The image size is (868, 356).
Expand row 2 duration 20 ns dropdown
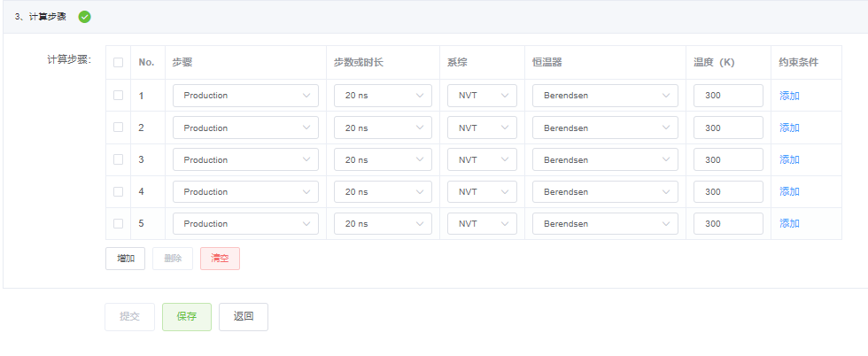[x=383, y=128]
